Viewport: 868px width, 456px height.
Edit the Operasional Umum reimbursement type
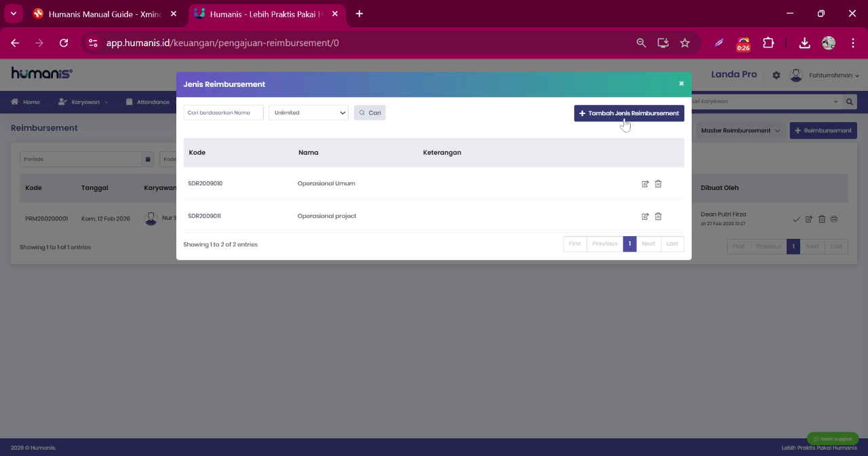[x=645, y=184]
